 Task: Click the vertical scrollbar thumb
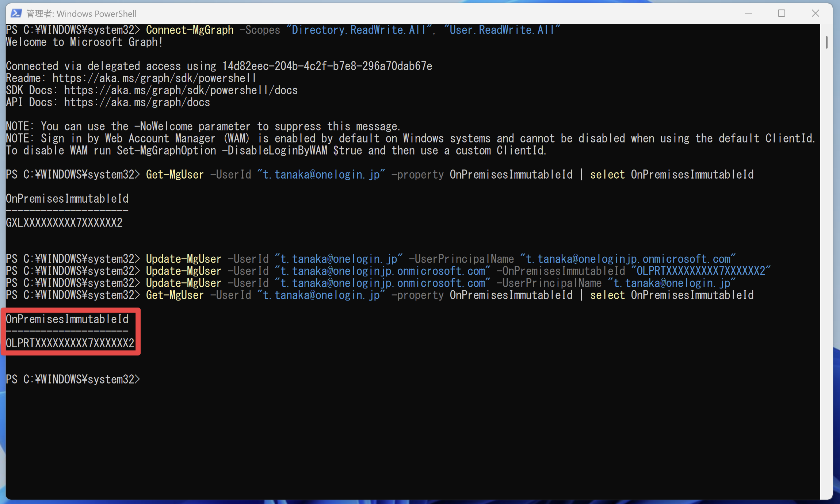(826, 42)
